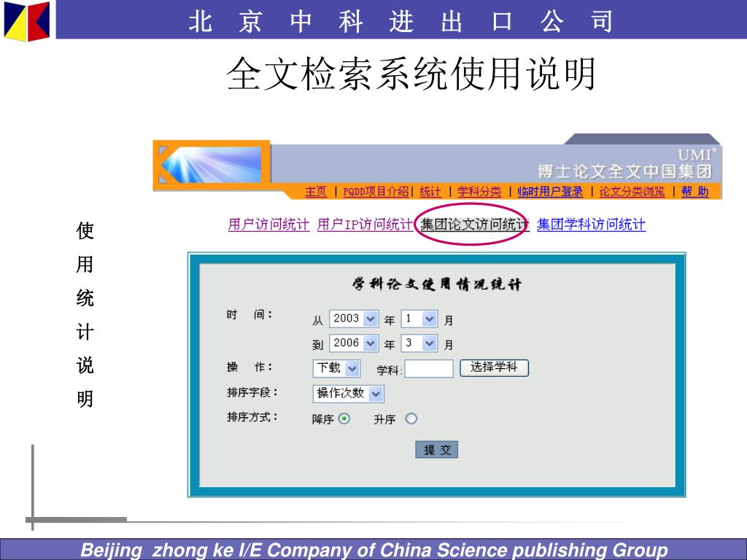This screenshot has width=747, height=560.
Task: Click the 时间 label
Action: click(249, 315)
